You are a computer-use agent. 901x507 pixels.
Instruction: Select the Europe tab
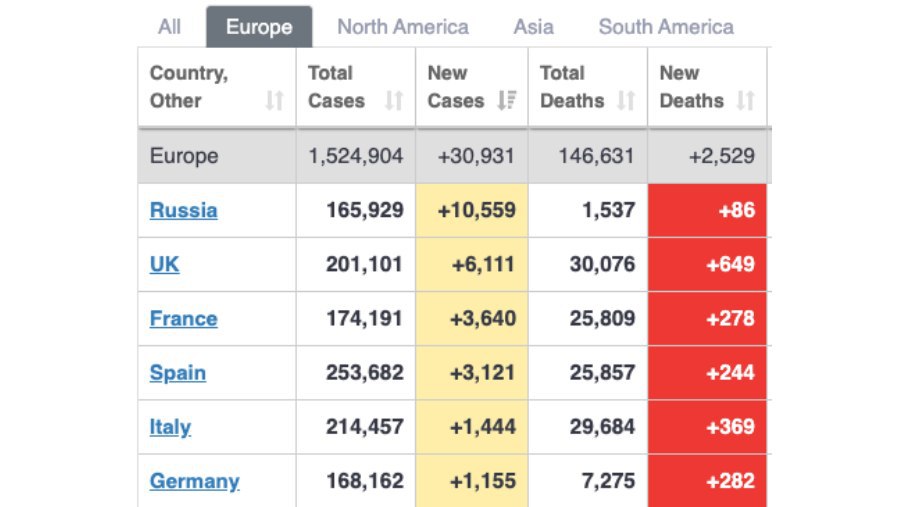[x=259, y=27]
